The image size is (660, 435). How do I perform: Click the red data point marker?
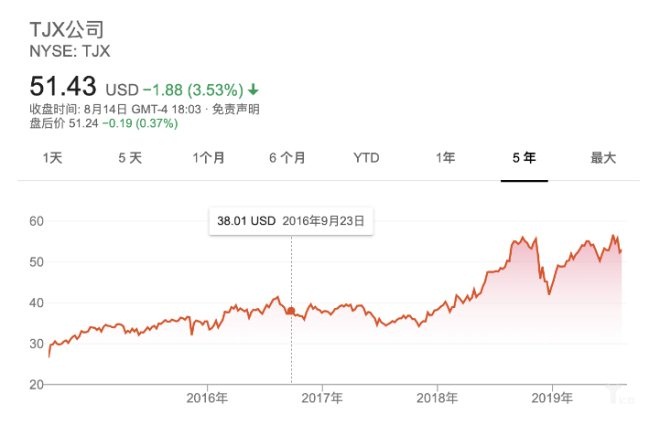point(291,311)
